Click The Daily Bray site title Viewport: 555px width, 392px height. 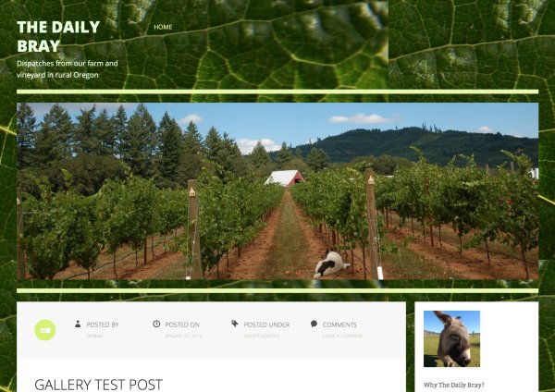click(58, 36)
